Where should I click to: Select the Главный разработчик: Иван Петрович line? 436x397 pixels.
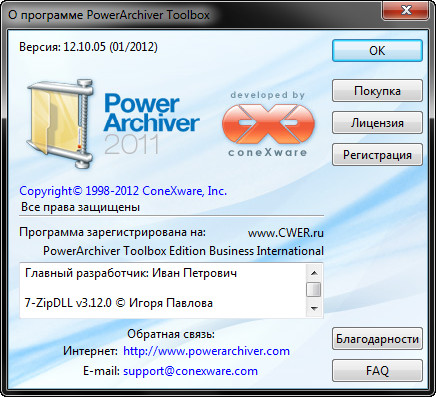point(131,273)
